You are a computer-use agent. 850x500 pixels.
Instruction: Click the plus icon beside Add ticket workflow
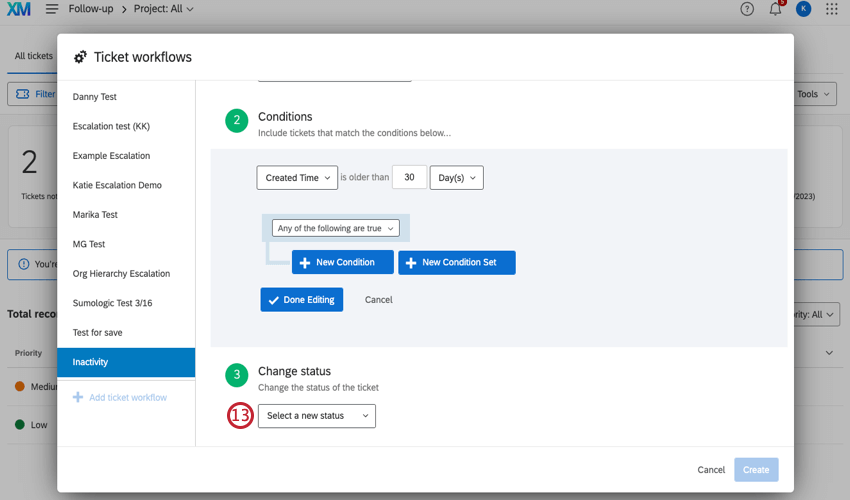78,398
